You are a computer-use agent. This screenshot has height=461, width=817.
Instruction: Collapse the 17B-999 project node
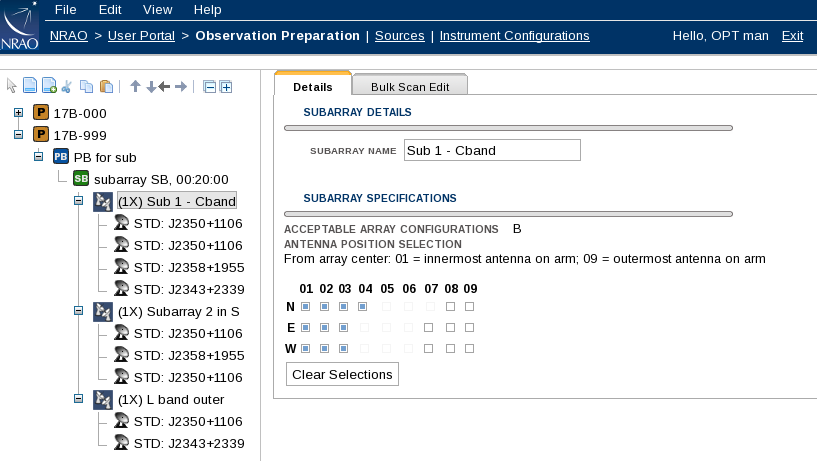19,134
